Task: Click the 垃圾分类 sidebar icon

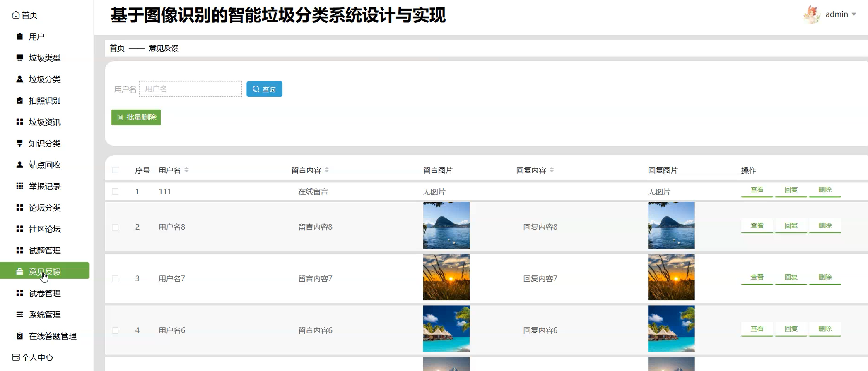Action: tap(19, 79)
